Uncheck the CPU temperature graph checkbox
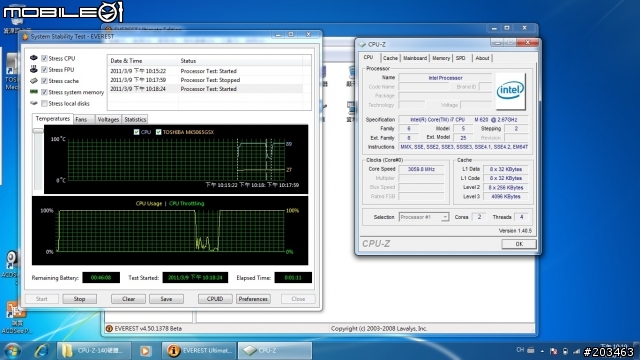640x360 pixels. tap(136, 132)
